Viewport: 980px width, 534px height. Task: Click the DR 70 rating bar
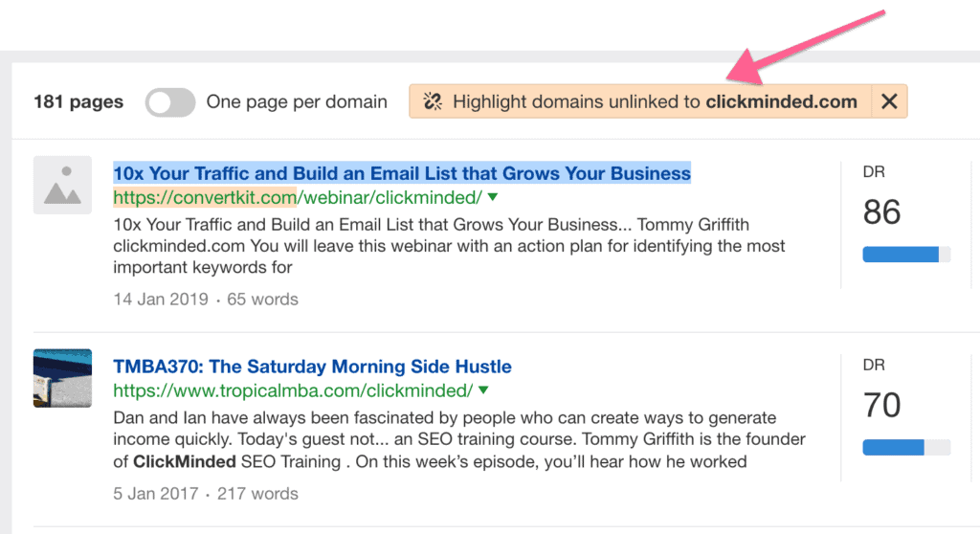pyautogui.click(x=906, y=447)
